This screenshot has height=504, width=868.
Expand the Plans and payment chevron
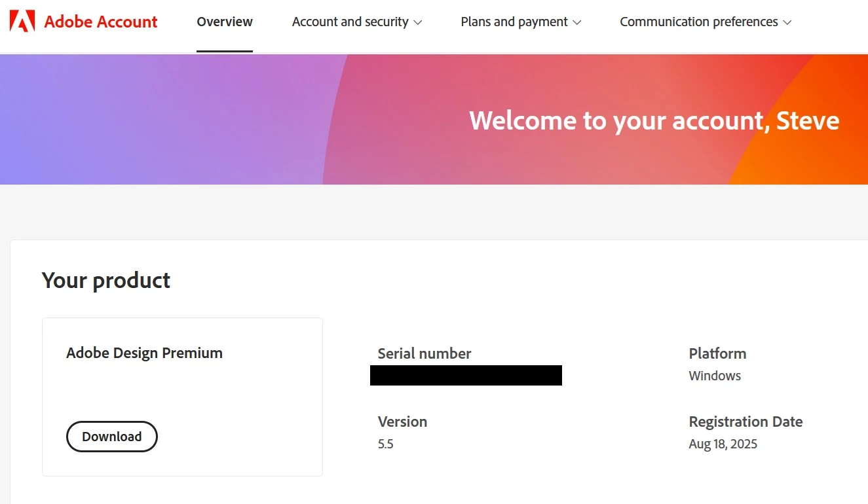[x=577, y=22]
